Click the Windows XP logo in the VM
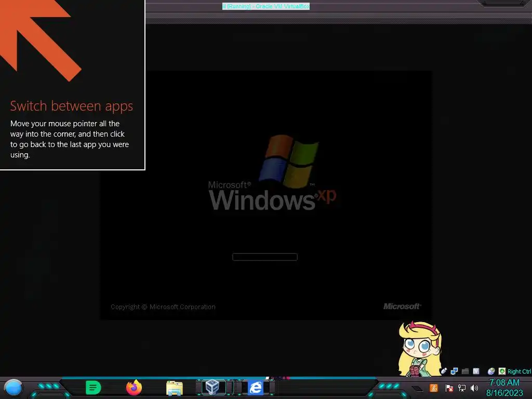 (x=272, y=173)
